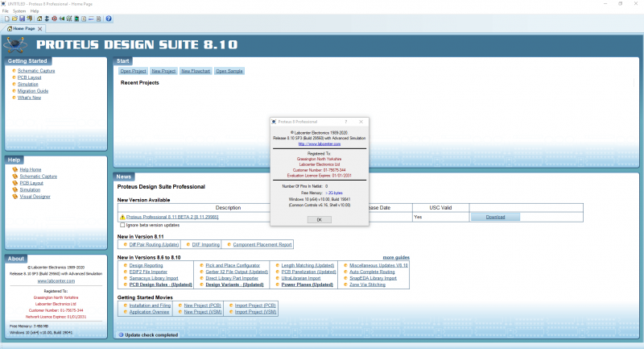Click the blue Help question mark toolbar icon

click(x=109, y=19)
